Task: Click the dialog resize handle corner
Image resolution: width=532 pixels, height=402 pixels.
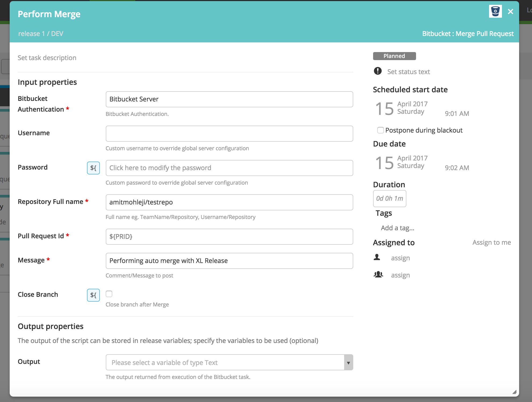Action: 514,392
